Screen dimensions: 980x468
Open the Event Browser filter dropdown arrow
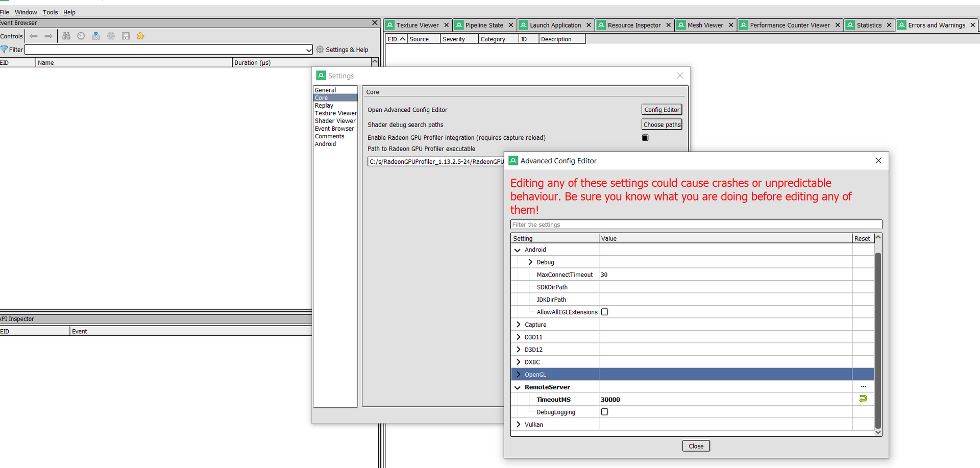pyautogui.click(x=309, y=50)
